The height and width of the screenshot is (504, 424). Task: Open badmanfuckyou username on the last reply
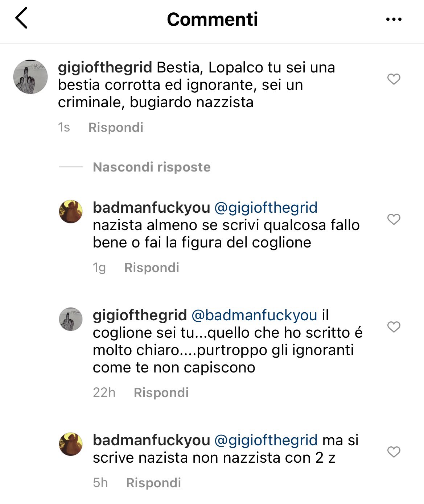(151, 441)
